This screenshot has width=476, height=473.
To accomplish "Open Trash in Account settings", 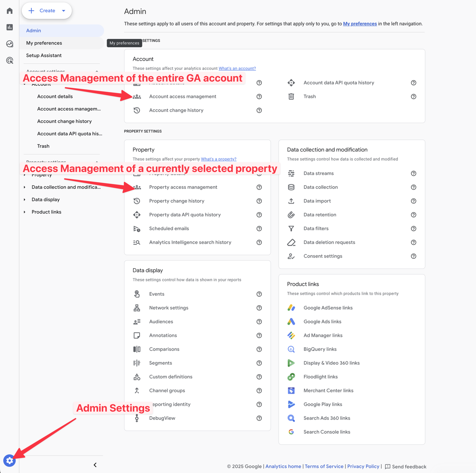I will 309,96.
